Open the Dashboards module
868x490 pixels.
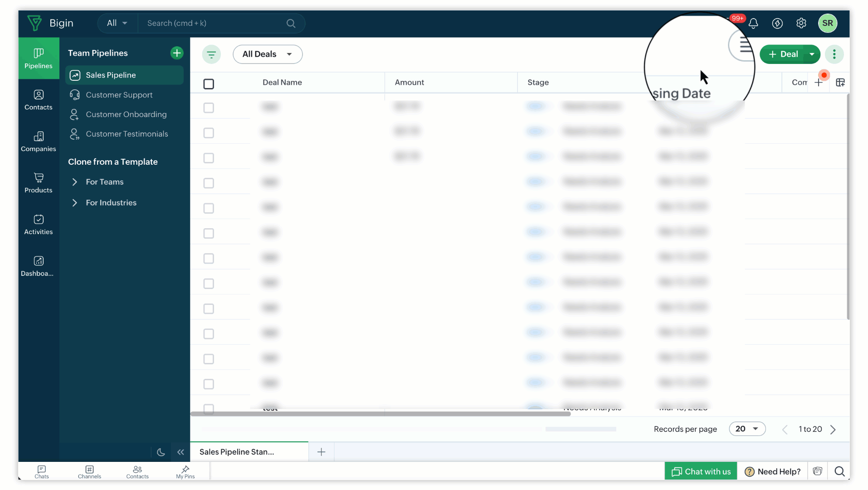pyautogui.click(x=39, y=267)
